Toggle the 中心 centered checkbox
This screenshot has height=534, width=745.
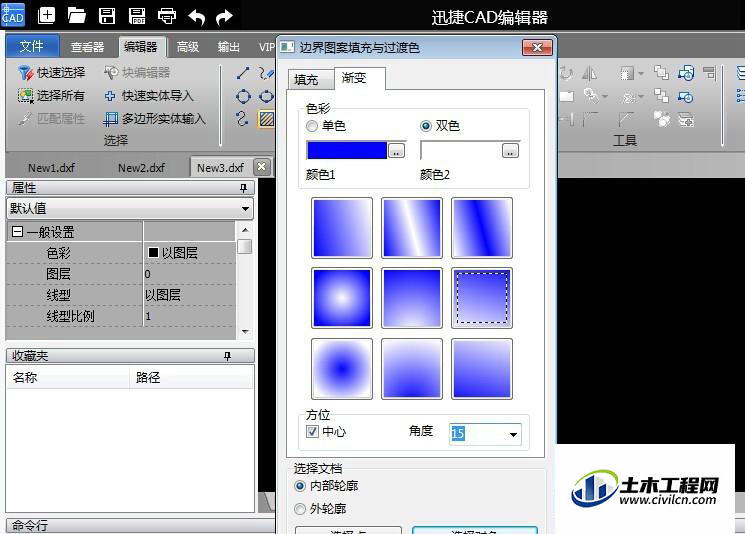(x=326, y=431)
